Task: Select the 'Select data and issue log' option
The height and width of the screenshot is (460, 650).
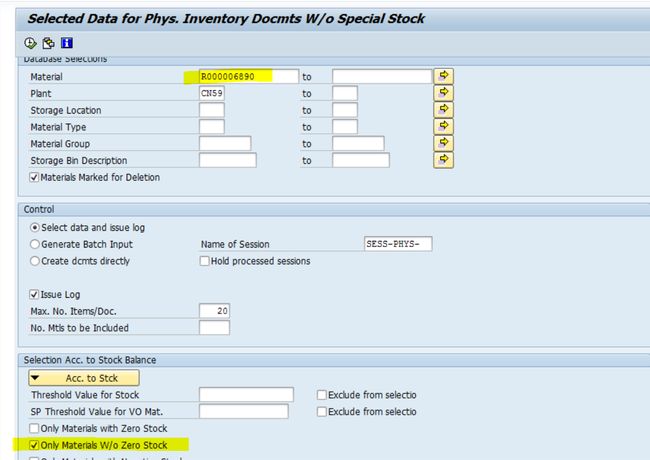Action: [35, 228]
